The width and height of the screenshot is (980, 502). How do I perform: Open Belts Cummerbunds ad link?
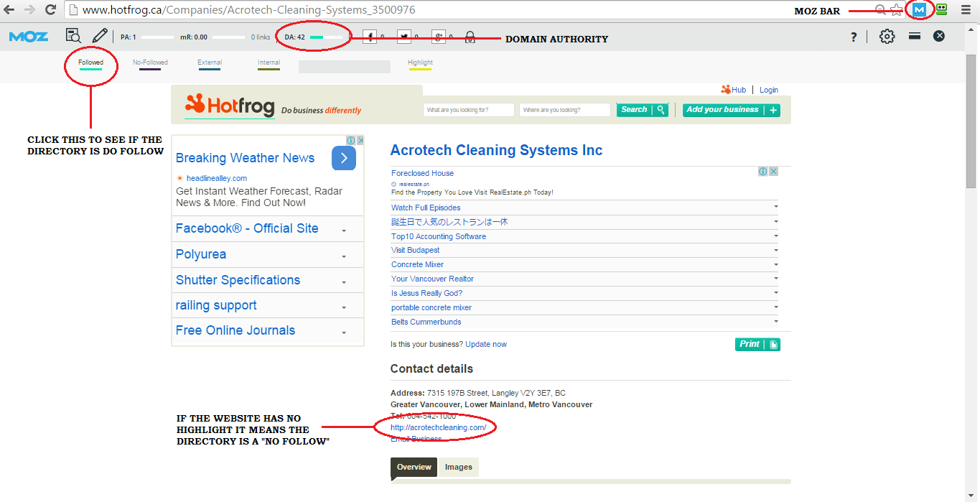point(426,322)
